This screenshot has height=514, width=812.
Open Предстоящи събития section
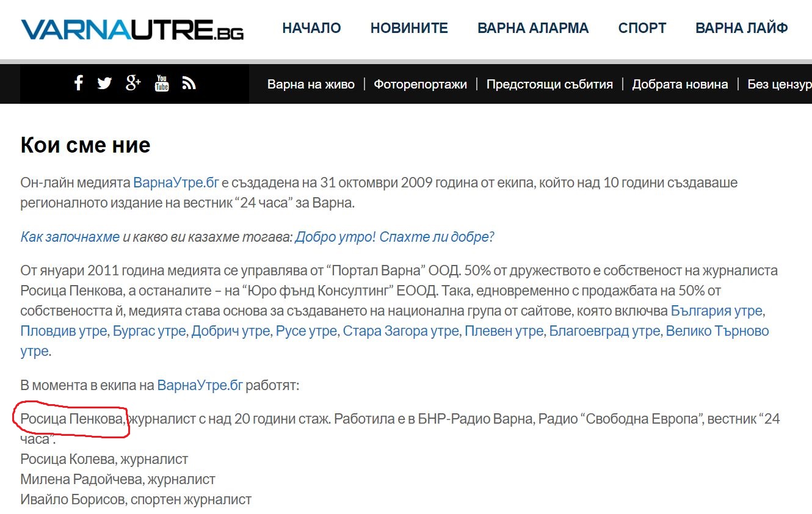(x=549, y=84)
